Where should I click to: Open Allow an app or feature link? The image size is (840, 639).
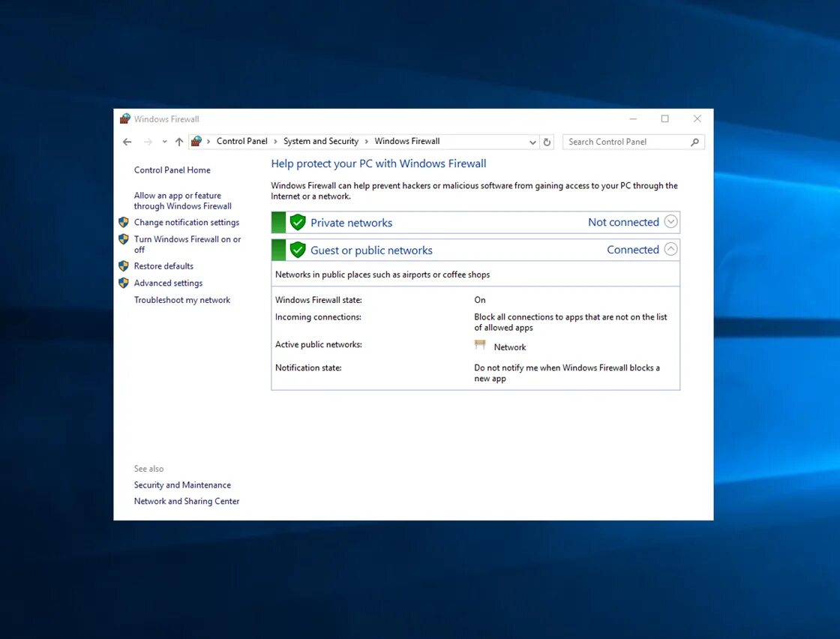(x=183, y=201)
